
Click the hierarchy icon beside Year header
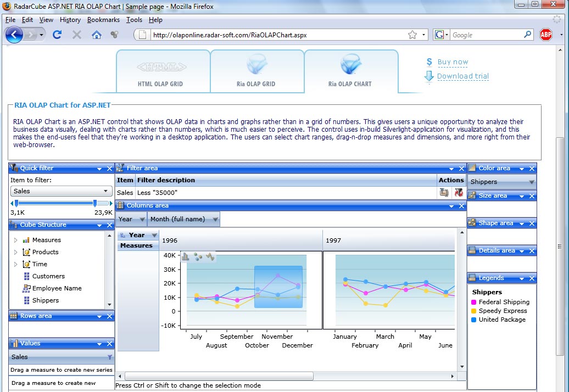(122, 236)
